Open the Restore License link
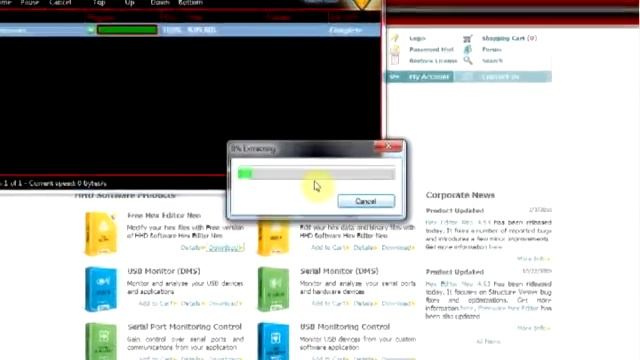Screen dimensions: 640x360 pos(433,61)
